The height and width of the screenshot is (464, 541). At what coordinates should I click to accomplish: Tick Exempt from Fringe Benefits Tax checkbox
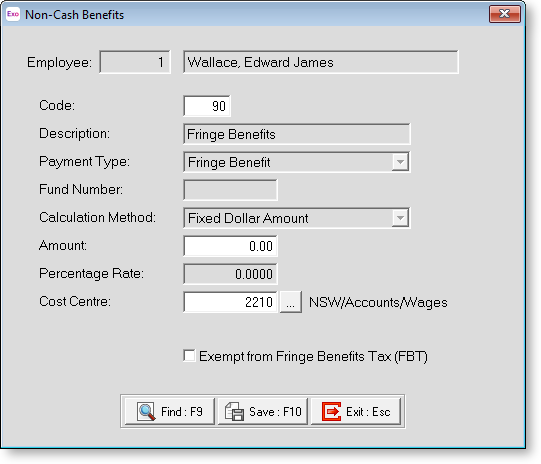point(189,356)
